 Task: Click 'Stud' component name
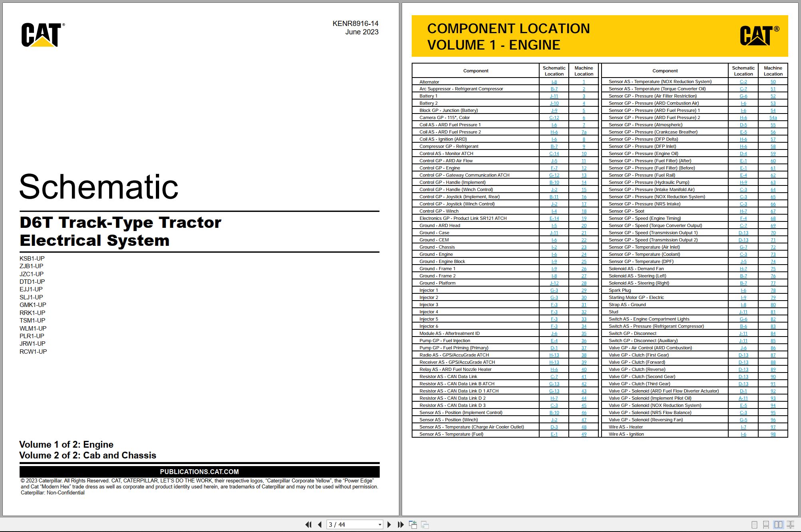pyautogui.click(x=613, y=312)
